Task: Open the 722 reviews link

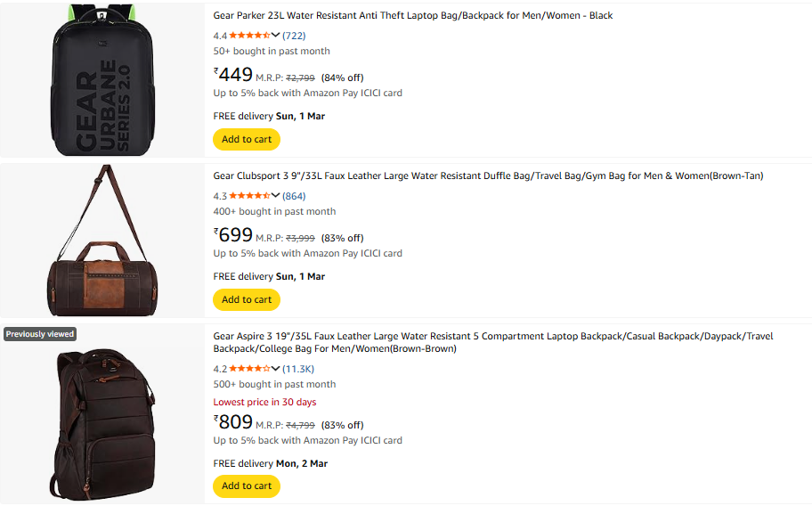Action: click(294, 36)
